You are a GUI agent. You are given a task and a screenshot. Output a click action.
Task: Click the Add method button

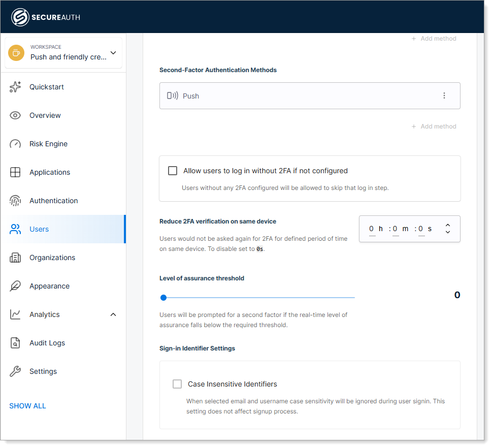click(434, 126)
